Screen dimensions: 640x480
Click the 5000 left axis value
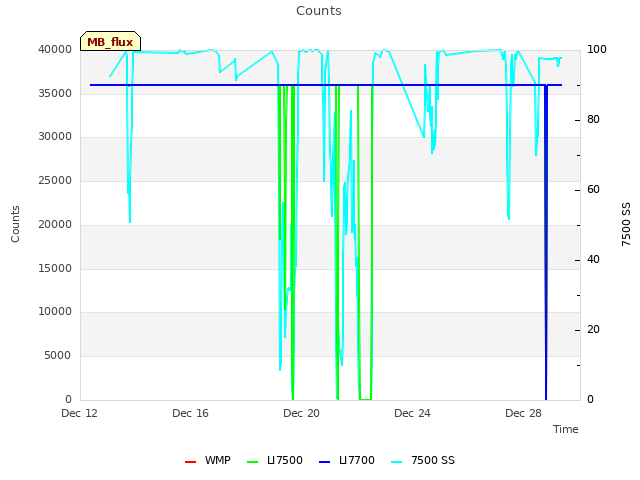click(58, 356)
